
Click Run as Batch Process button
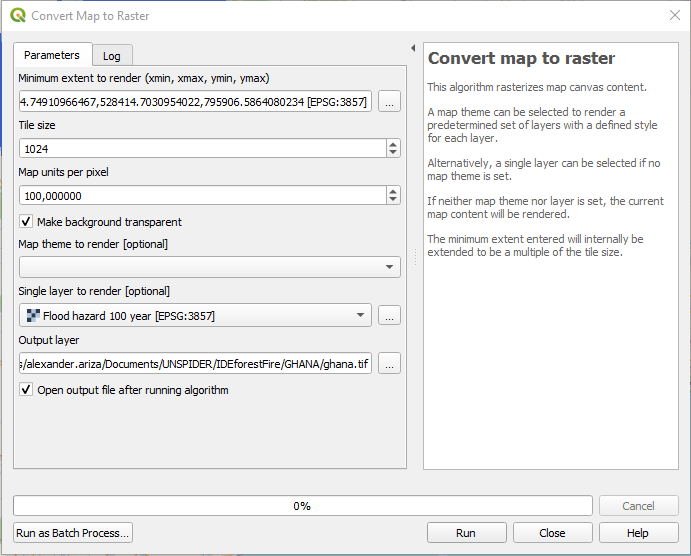(x=73, y=533)
